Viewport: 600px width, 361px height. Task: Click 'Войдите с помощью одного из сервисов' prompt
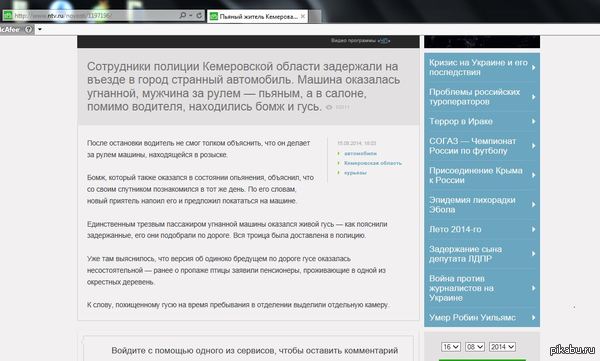coord(255,350)
